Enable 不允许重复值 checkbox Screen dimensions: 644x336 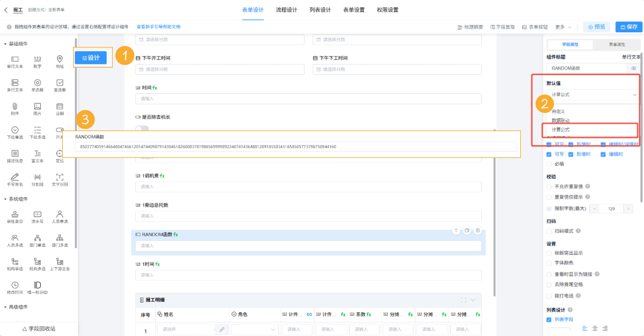pyautogui.click(x=549, y=187)
